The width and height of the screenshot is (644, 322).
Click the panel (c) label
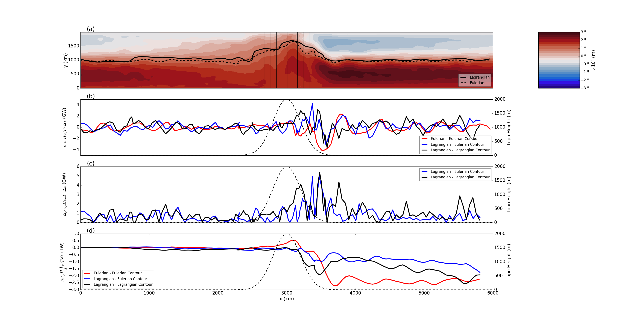91,164
